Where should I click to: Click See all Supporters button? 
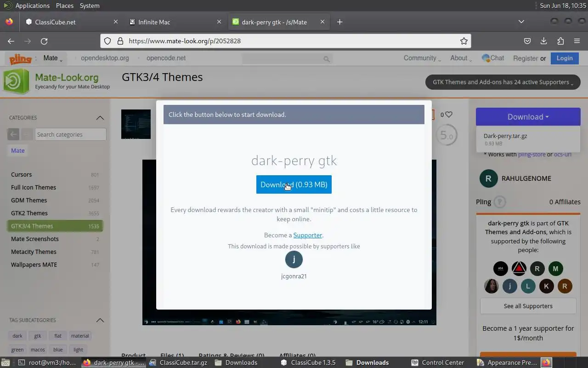click(528, 306)
